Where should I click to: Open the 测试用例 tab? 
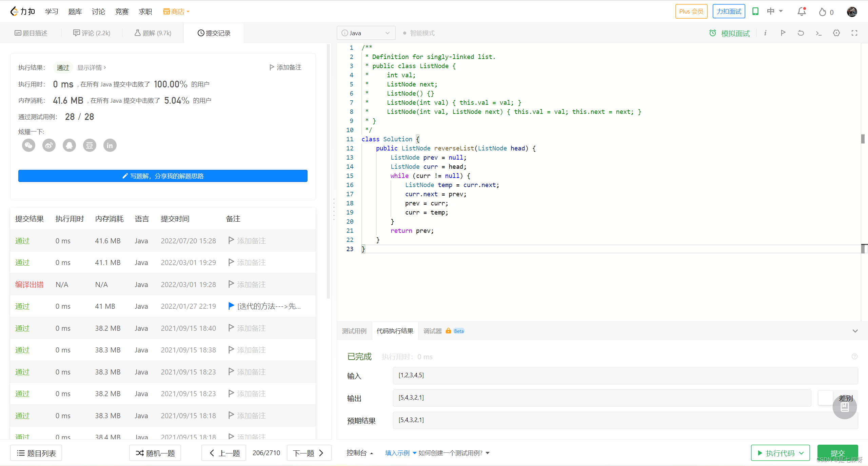pyautogui.click(x=354, y=331)
